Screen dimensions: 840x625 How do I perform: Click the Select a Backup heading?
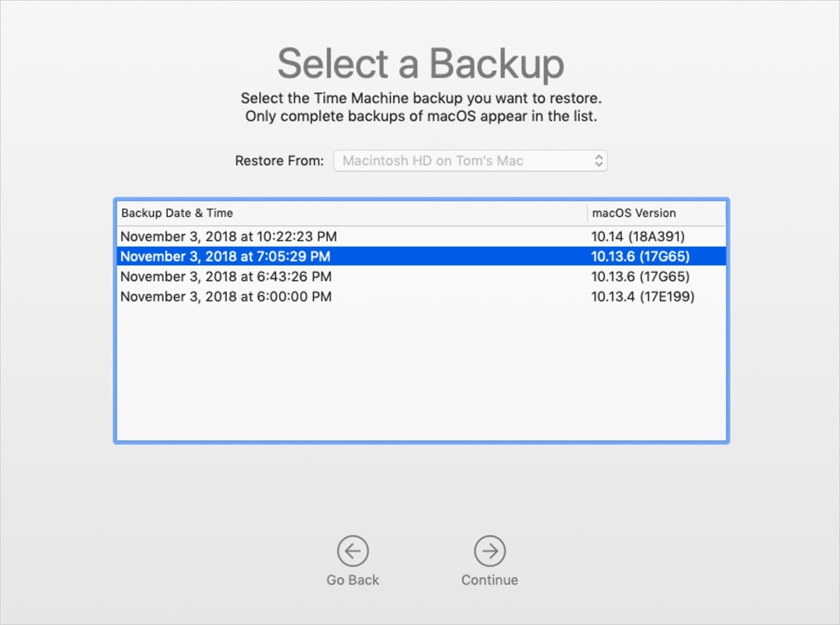(420, 64)
